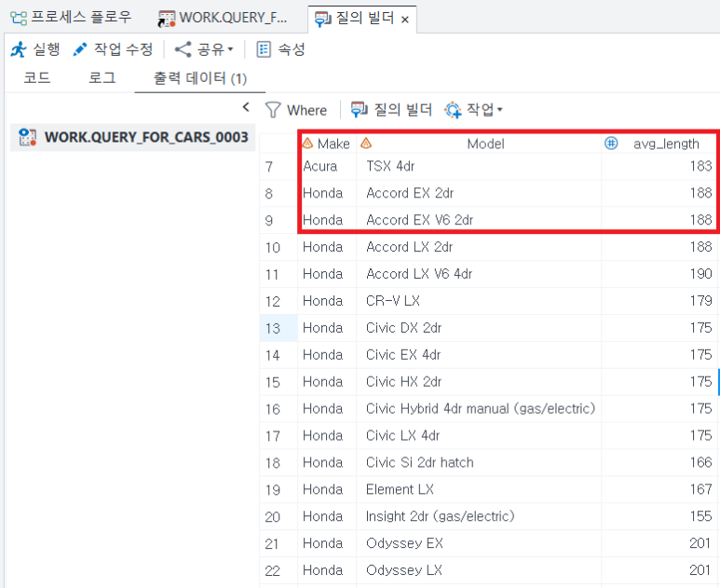The height and width of the screenshot is (588, 720).
Task: Switch to the 코드 tab
Action: click(36, 77)
